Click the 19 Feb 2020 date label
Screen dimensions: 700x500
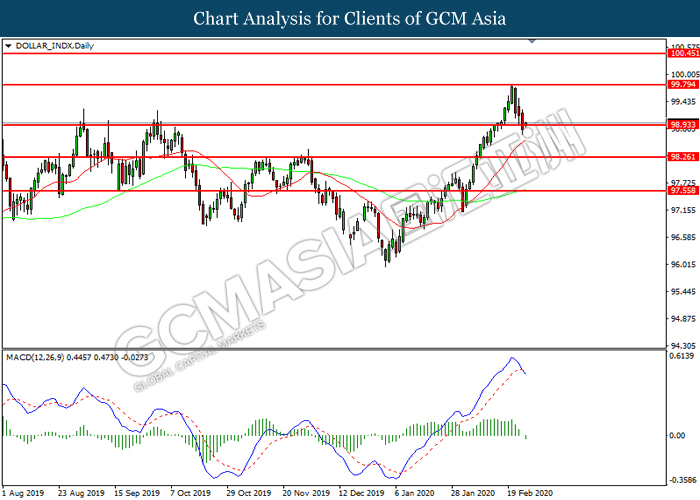click(530, 493)
